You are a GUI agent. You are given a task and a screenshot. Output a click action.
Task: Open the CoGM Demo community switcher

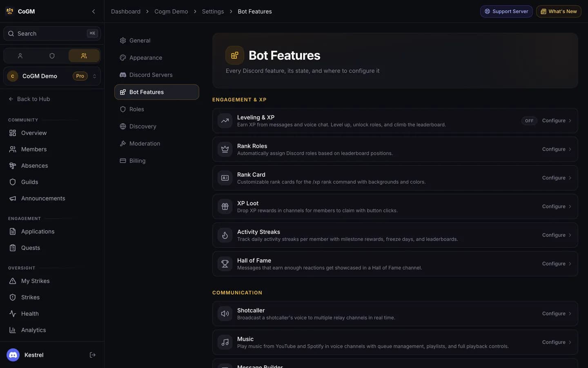(x=52, y=76)
